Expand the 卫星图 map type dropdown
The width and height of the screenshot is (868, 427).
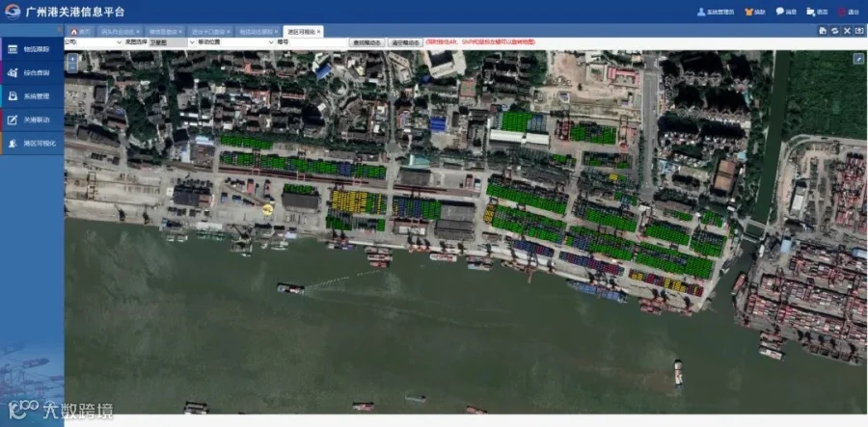click(173, 42)
